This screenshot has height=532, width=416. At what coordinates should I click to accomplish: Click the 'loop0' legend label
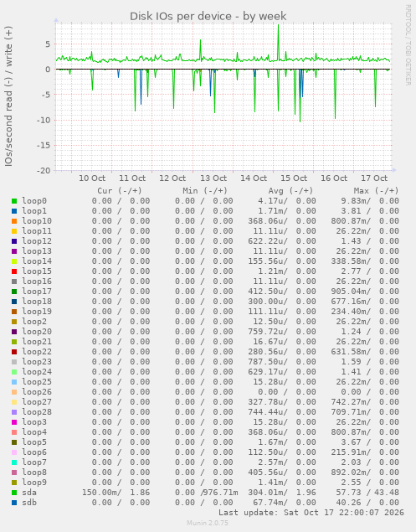(x=34, y=201)
